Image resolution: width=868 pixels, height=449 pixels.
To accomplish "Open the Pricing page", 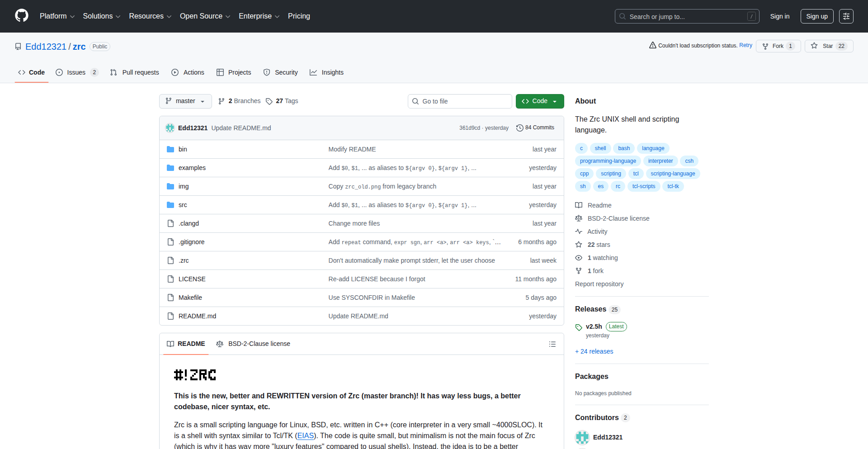I will (299, 16).
